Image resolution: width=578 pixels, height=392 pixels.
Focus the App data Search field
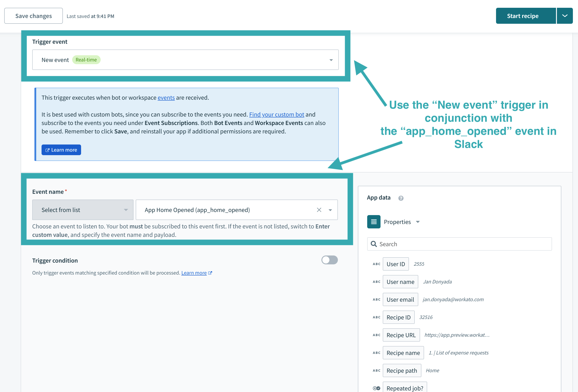click(459, 244)
